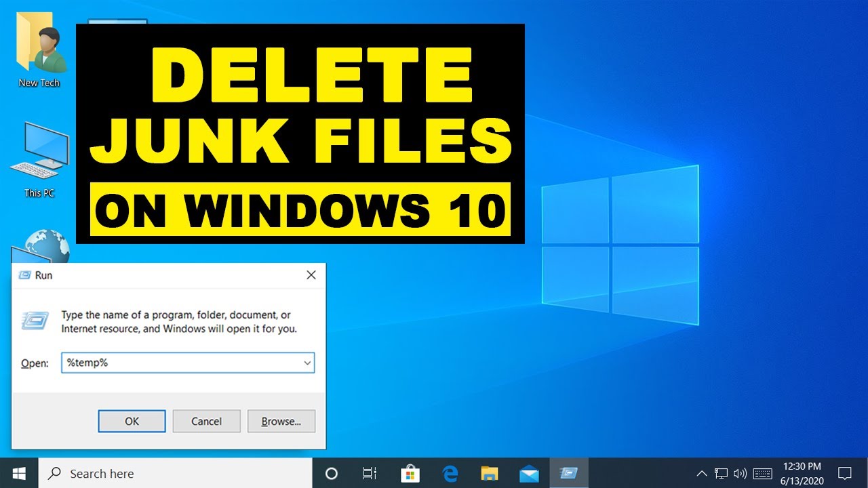Click the Cortana circle icon
The height and width of the screenshot is (488, 868).
click(x=332, y=473)
